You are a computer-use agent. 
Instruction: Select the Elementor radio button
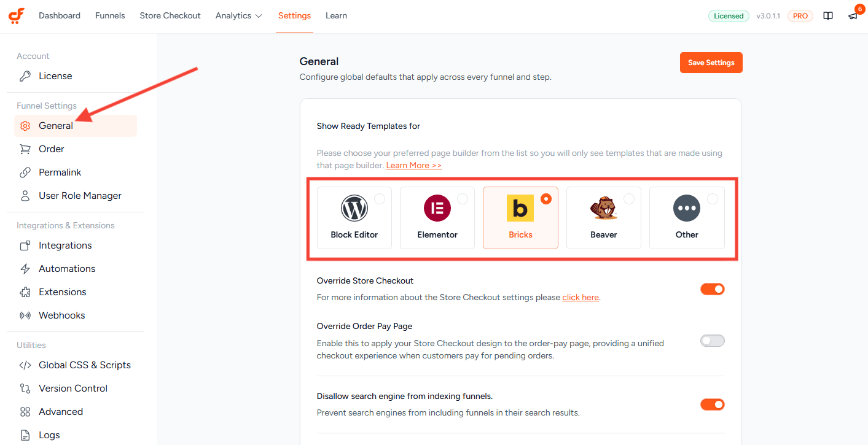463,199
